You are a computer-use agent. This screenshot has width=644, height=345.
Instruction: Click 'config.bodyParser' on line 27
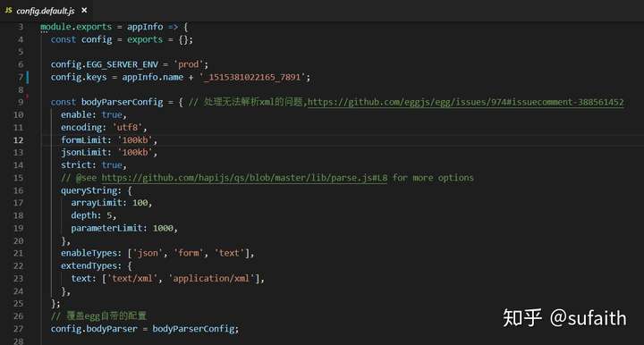tap(94, 329)
